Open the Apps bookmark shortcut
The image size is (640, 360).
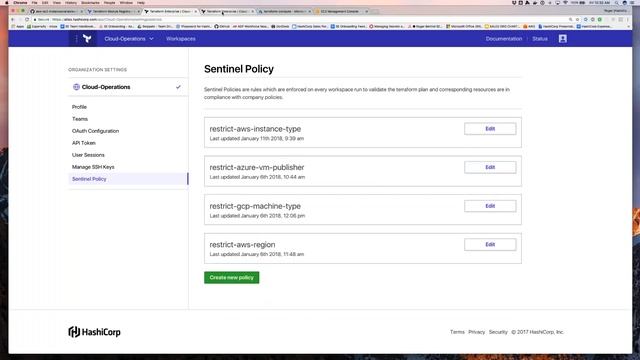point(18,27)
